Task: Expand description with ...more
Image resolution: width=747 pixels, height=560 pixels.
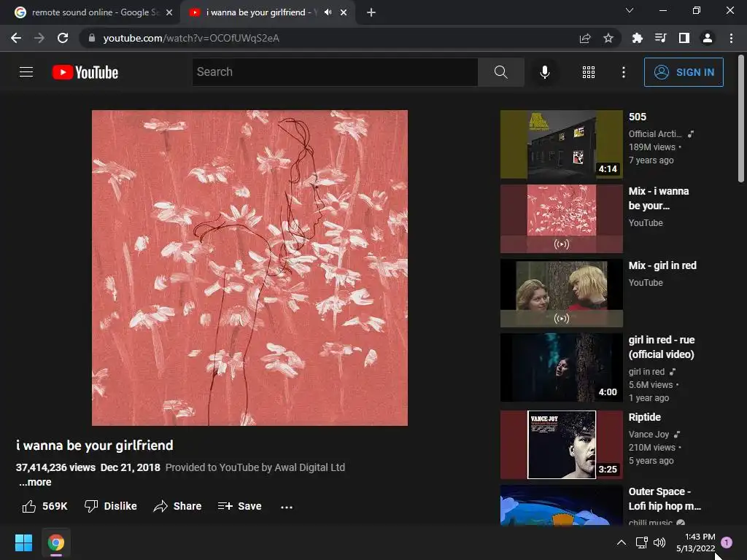Action: [35, 482]
